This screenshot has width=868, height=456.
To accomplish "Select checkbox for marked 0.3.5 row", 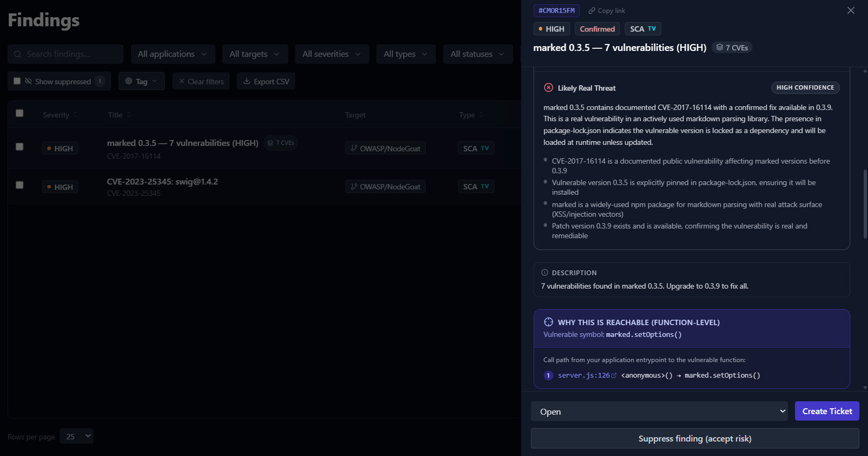I will coord(20,146).
